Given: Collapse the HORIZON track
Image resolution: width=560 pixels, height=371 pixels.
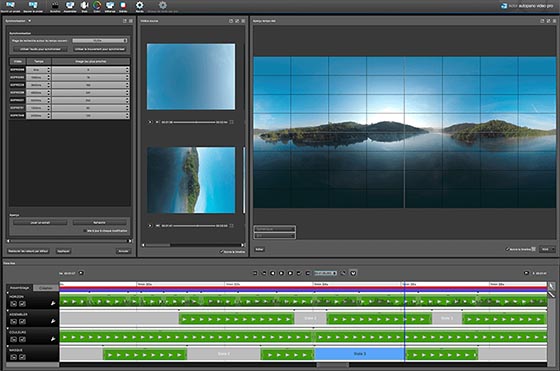Looking at the screenshot, I should tap(8, 293).
